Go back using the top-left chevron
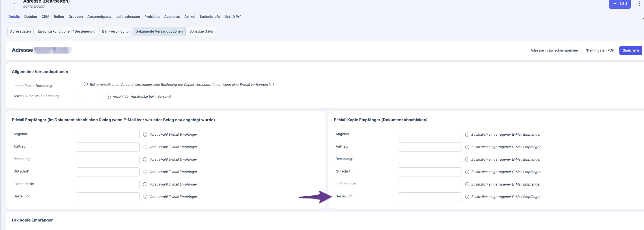The width and height of the screenshot is (644, 230). (15, 4)
